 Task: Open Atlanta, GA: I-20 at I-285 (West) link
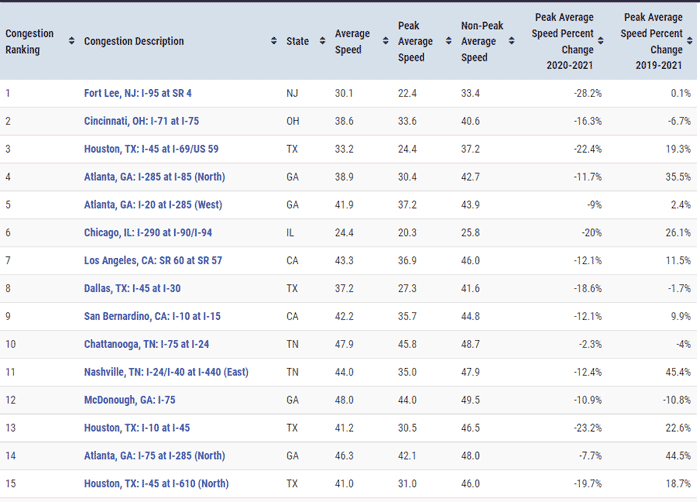(x=153, y=205)
